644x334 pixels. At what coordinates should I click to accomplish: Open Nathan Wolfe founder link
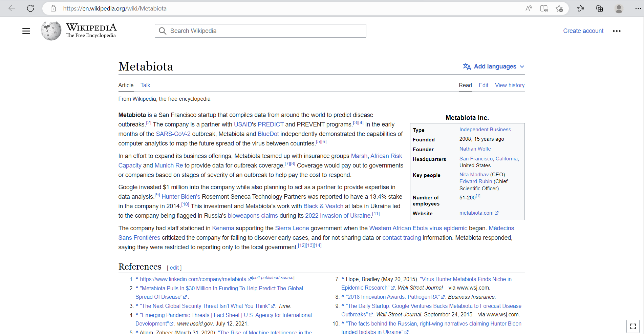(x=475, y=149)
